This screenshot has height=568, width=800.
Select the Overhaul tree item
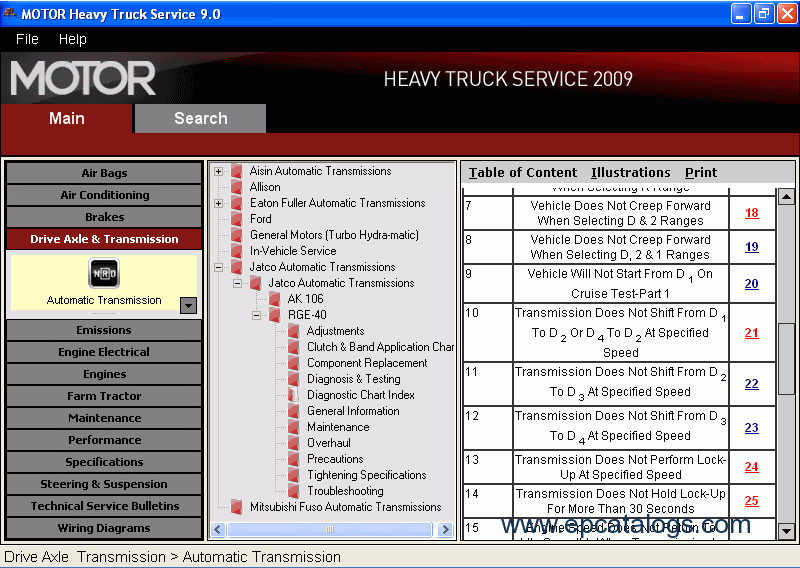click(329, 443)
